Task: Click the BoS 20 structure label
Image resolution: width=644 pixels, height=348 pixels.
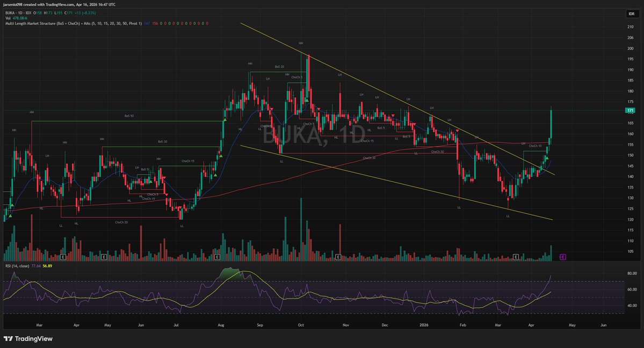Action: 279,67
